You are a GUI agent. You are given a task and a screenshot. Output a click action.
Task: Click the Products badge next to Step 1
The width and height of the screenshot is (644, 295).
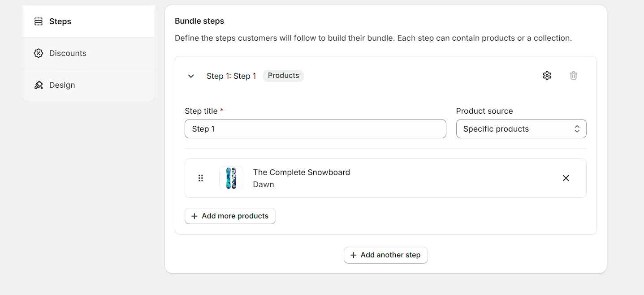pyautogui.click(x=283, y=75)
